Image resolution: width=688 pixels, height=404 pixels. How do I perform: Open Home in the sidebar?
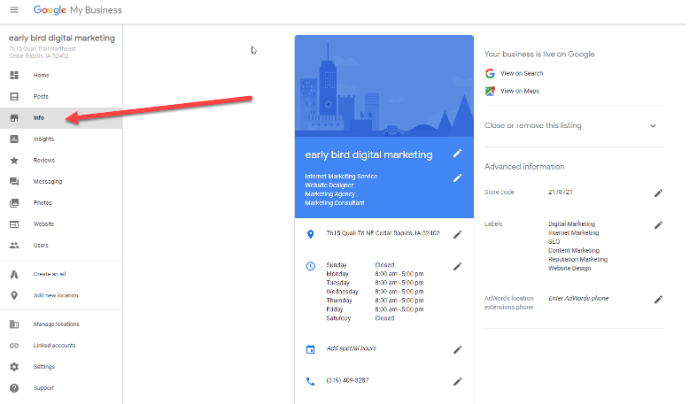point(41,75)
